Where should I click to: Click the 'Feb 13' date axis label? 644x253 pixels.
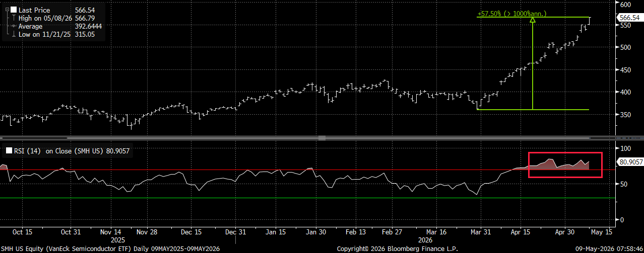(x=356, y=232)
